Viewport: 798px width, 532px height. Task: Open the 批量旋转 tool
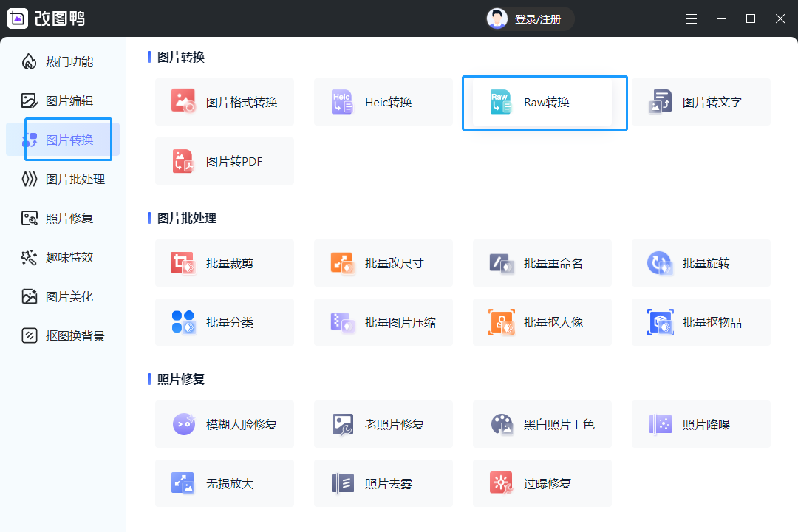(700, 263)
